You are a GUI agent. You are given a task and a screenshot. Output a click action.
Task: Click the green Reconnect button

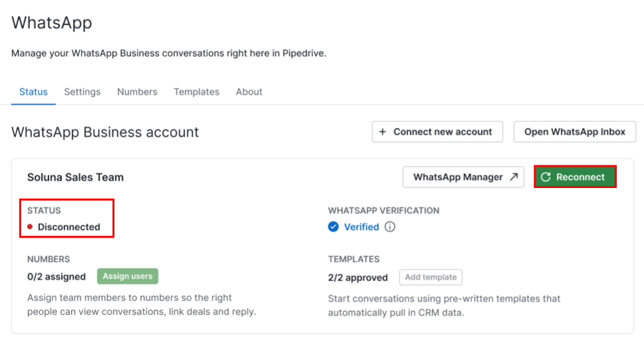(575, 177)
